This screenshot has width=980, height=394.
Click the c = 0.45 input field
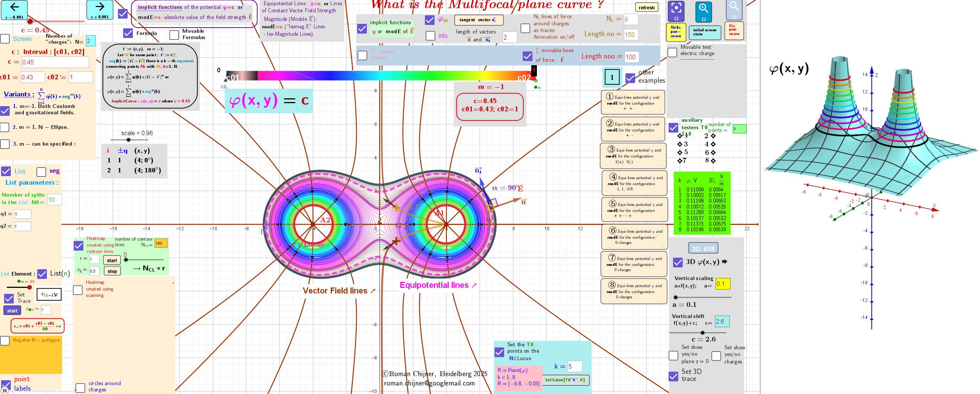pos(55,62)
